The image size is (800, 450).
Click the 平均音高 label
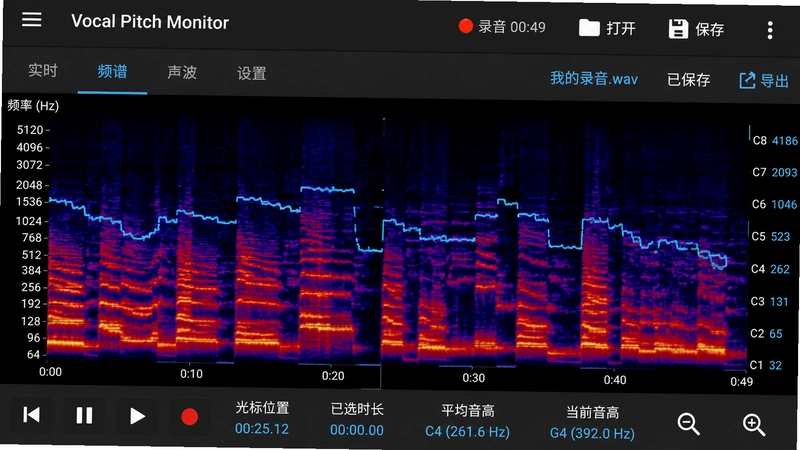coord(468,411)
